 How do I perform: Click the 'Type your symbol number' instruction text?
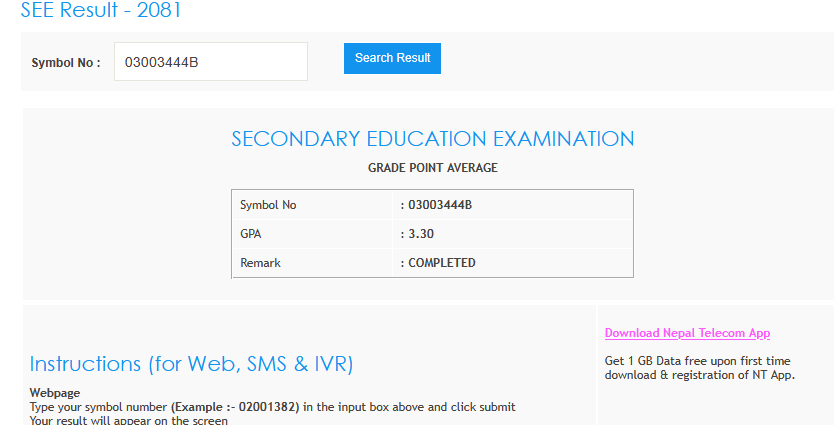(99, 407)
